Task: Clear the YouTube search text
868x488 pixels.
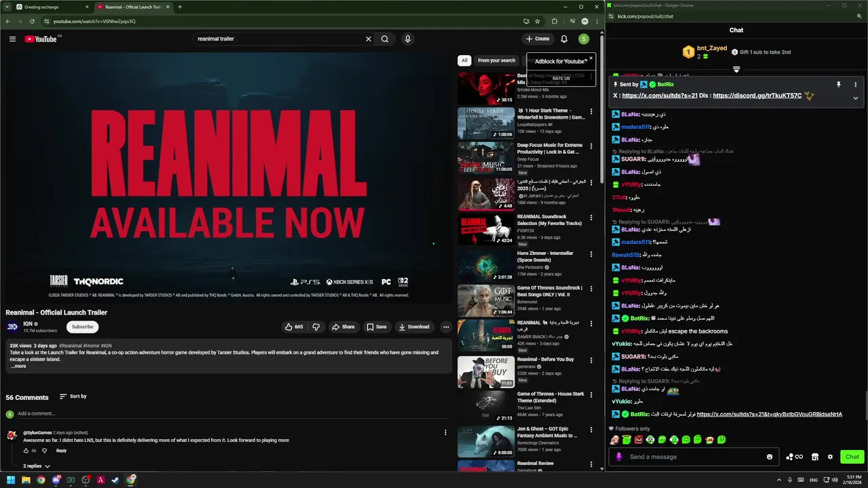Action: [368, 39]
